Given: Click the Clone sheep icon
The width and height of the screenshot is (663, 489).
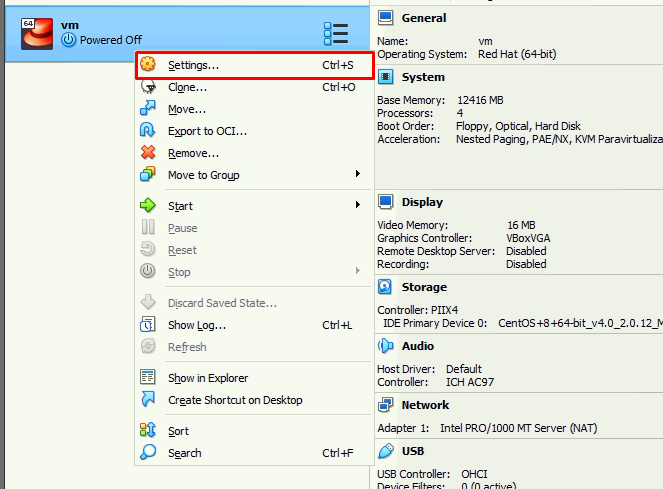Looking at the screenshot, I should coord(148,87).
